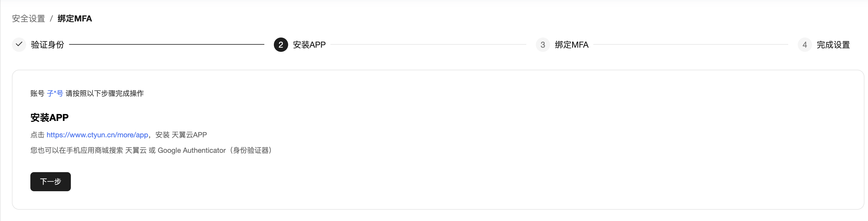Select the 完成设置 step label
This screenshot has width=868, height=221.
(x=833, y=45)
